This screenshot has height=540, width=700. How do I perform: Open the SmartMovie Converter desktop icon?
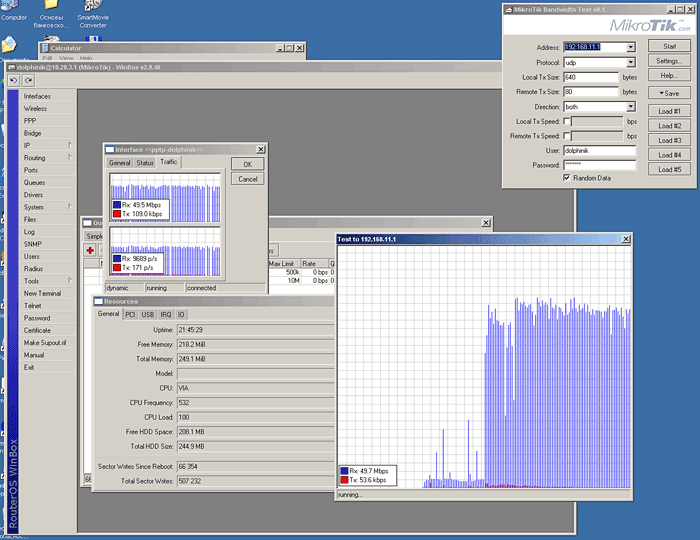[93, 14]
